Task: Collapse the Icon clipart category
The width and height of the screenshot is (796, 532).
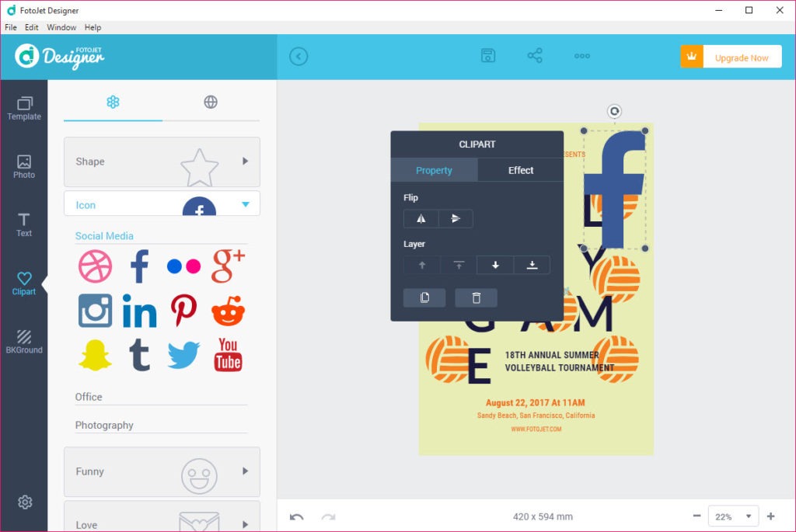Action: coord(162,203)
